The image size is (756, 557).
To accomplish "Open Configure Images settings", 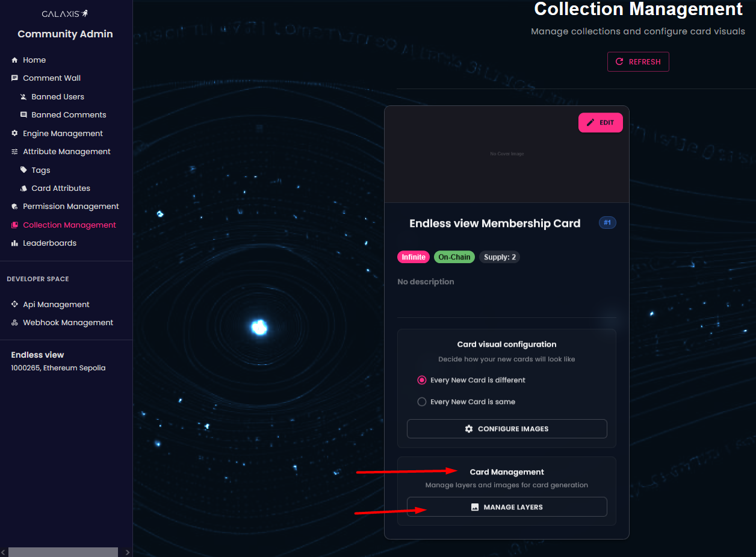I will 507,429.
